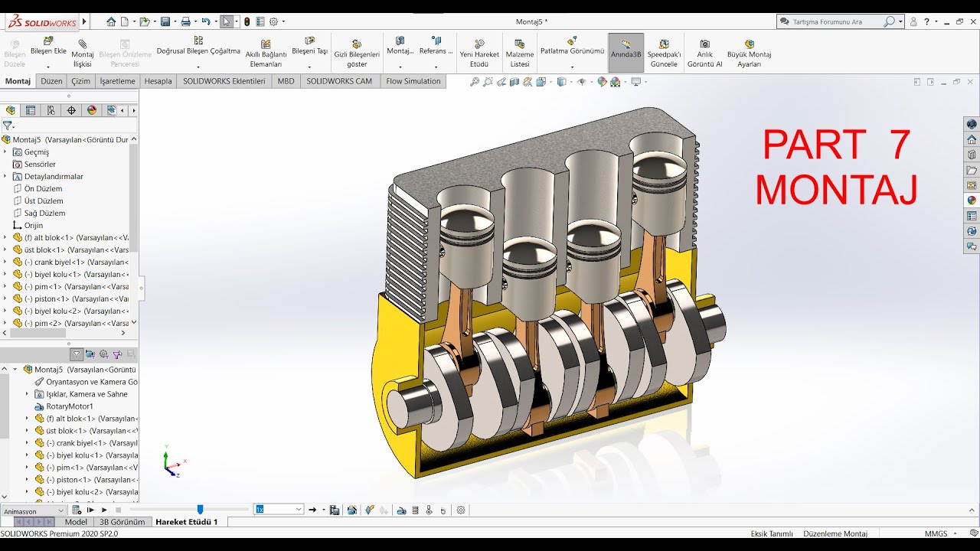Click the Options gear icon in title toolbar
The image size is (980, 551).
pyautogui.click(x=275, y=21)
